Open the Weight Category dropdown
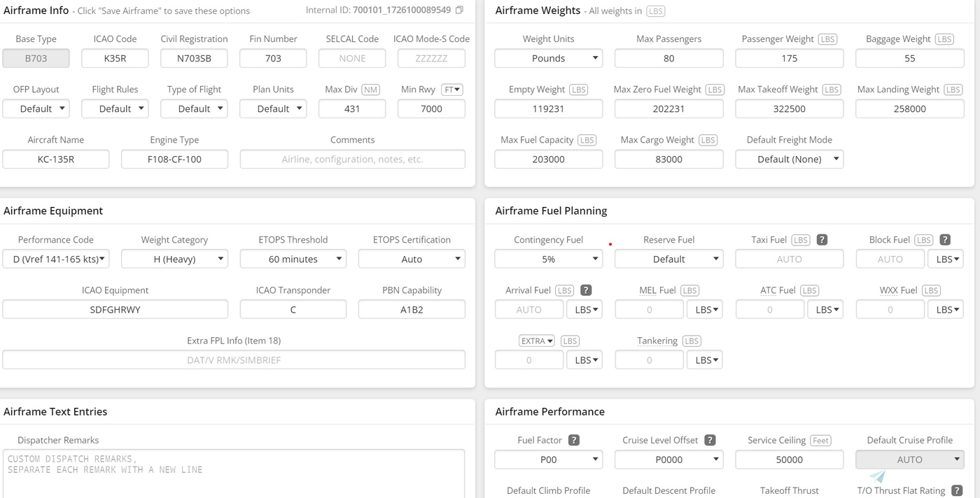Screen dimensions: 980x498 point(174,259)
